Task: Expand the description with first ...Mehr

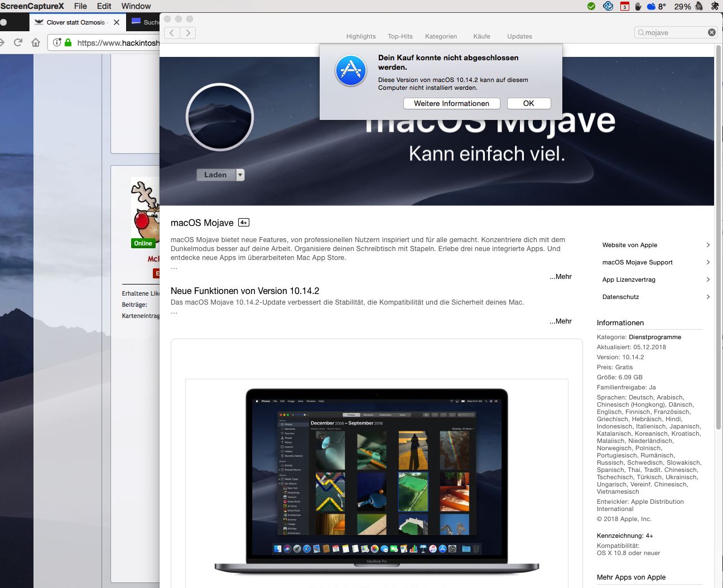Action: click(x=561, y=277)
